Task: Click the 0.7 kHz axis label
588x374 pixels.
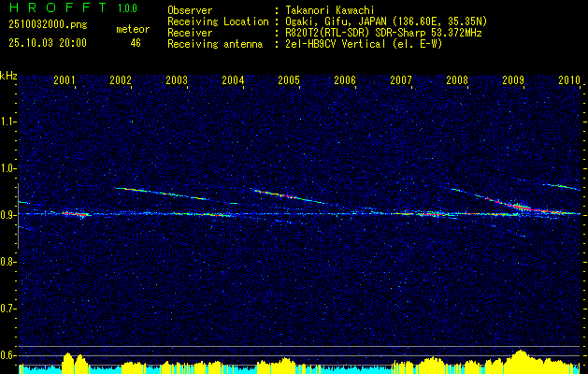Action: pos(7,309)
